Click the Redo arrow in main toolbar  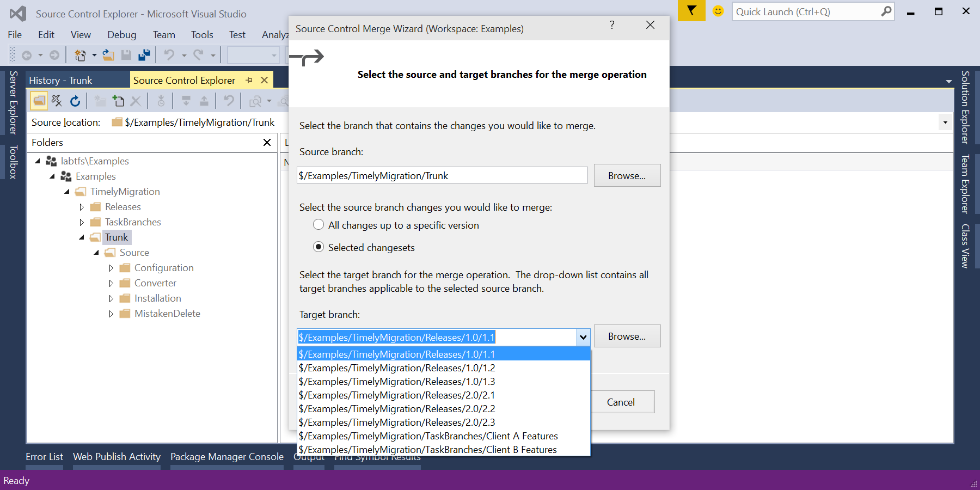(x=198, y=55)
